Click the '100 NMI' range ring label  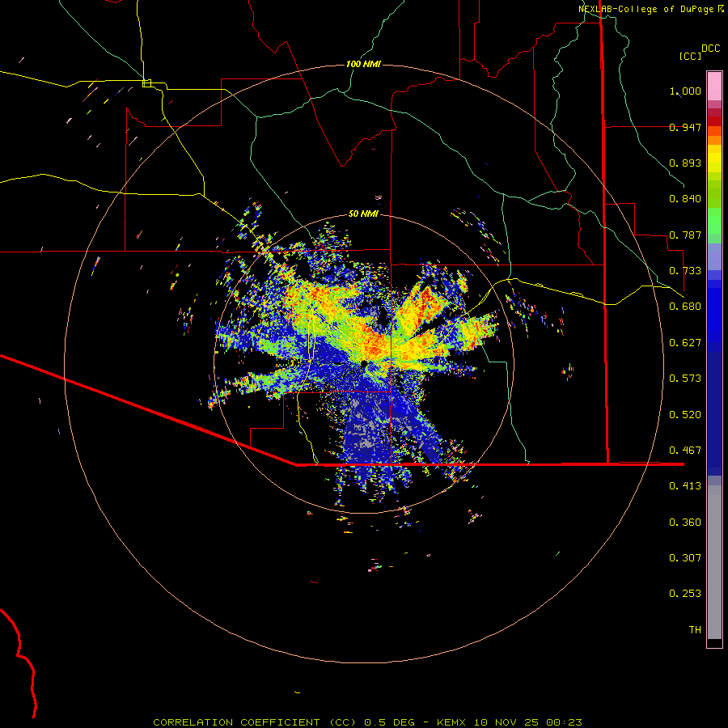363,64
